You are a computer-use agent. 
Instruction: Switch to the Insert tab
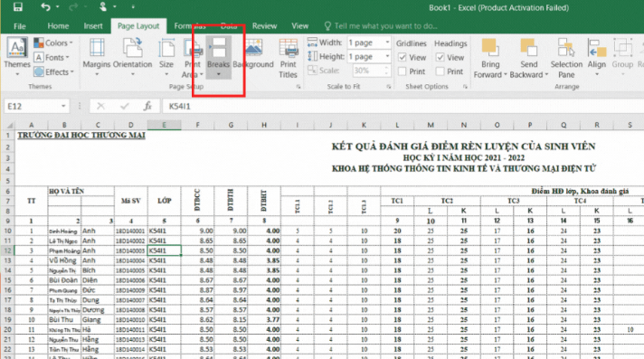click(93, 26)
